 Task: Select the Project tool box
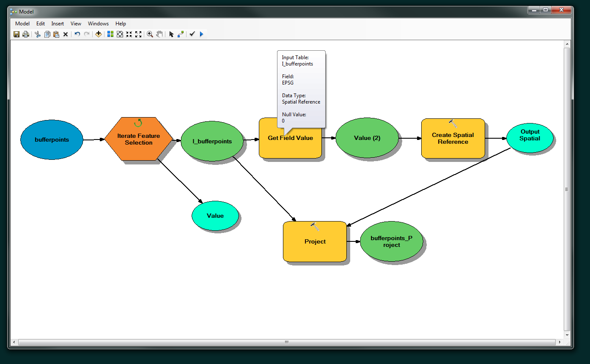(x=315, y=241)
